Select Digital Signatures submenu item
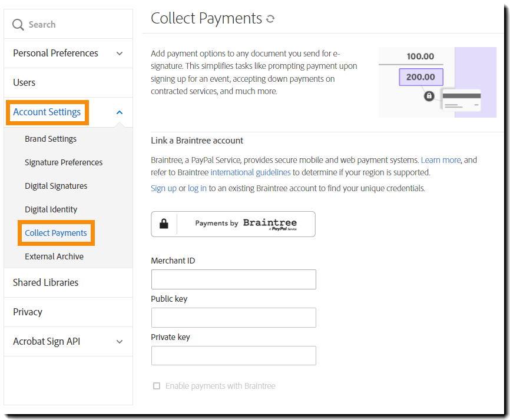 pyautogui.click(x=56, y=186)
